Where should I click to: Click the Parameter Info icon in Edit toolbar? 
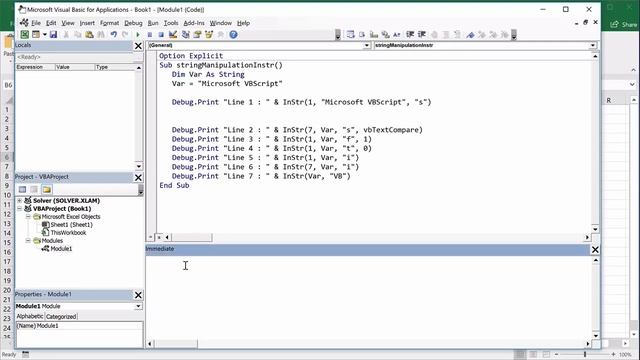(385, 35)
